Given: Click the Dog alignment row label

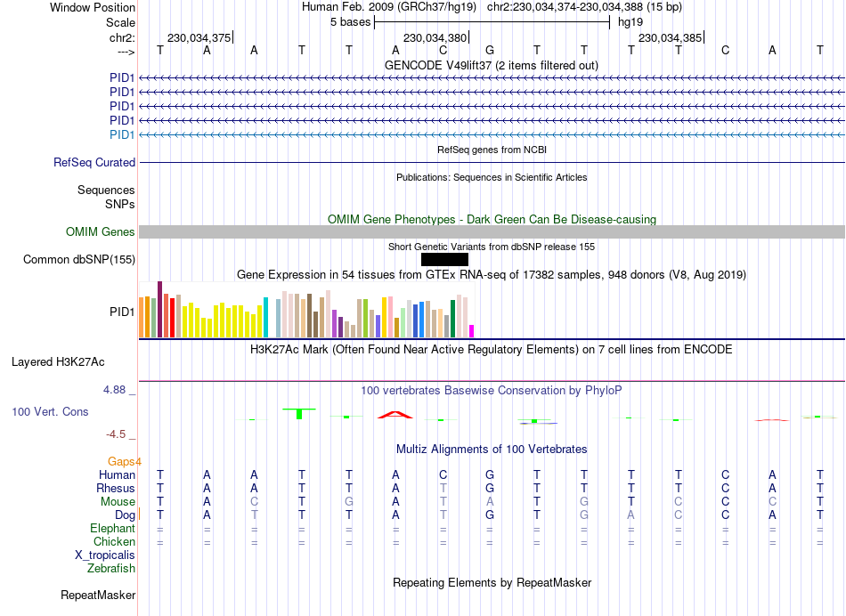Looking at the screenshot, I should click(125, 515).
